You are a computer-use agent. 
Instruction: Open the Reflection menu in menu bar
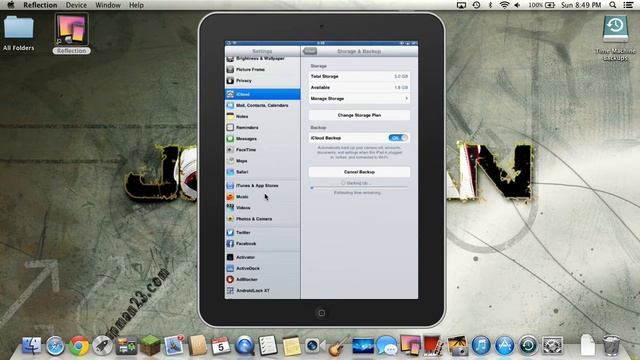tap(40, 5)
